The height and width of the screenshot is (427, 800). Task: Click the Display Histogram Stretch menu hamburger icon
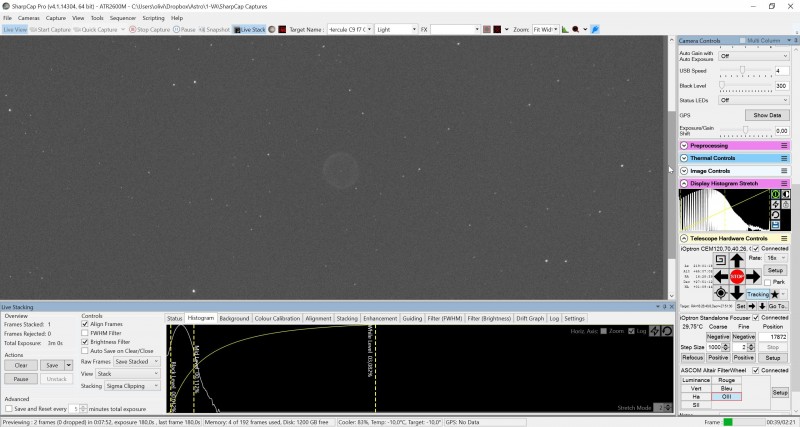tap(784, 183)
